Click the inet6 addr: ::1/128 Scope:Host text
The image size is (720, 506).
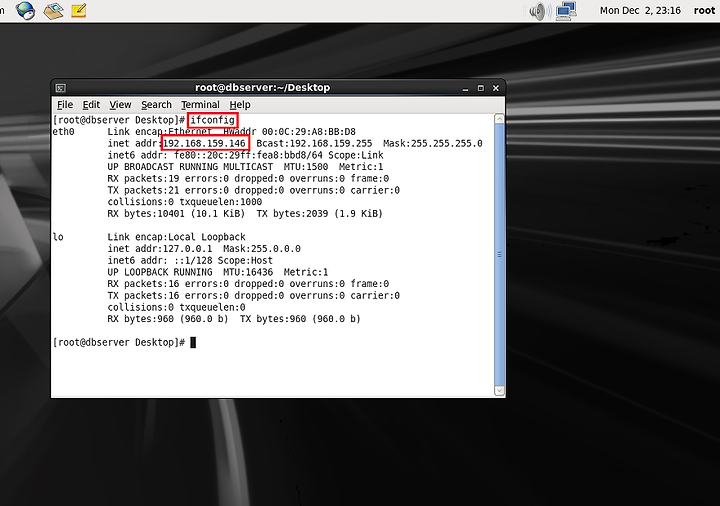[190, 260]
